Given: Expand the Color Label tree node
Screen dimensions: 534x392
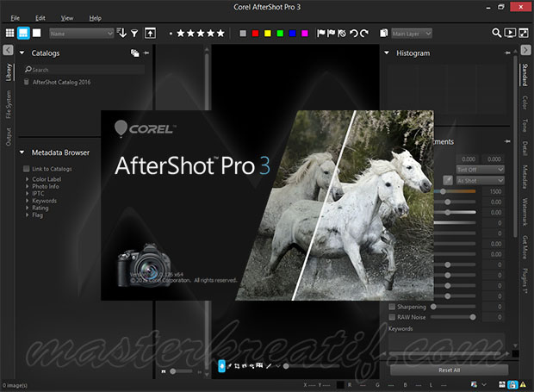Looking at the screenshot, I should [x=27, y=179].
